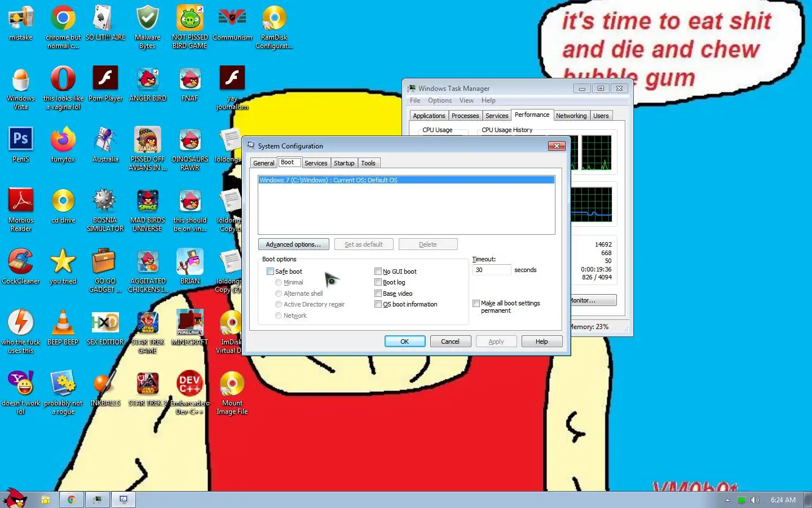Launch BOSNIA SIMULATOR mine icon
Screen dimensions: 812x508
pos(105,210)
